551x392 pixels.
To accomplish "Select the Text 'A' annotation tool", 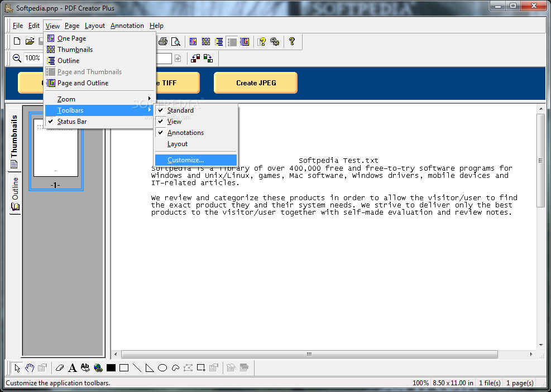I will point(73,368).
